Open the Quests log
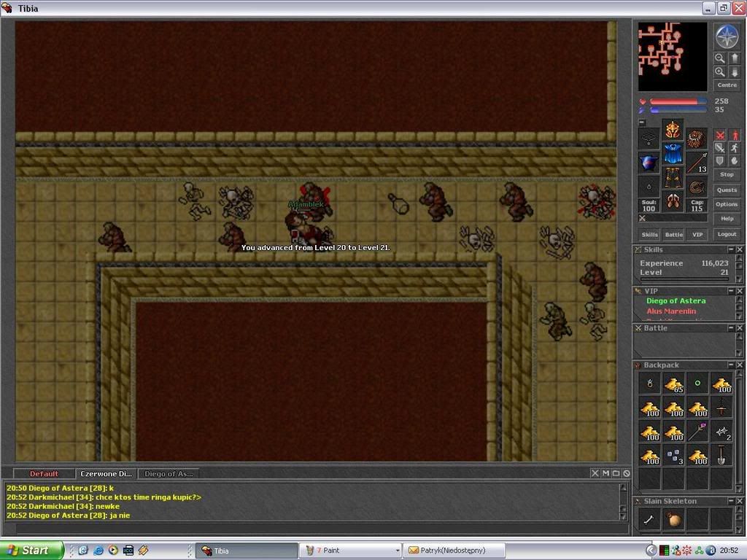Screen dimensions: 747x560 (727, 190)
